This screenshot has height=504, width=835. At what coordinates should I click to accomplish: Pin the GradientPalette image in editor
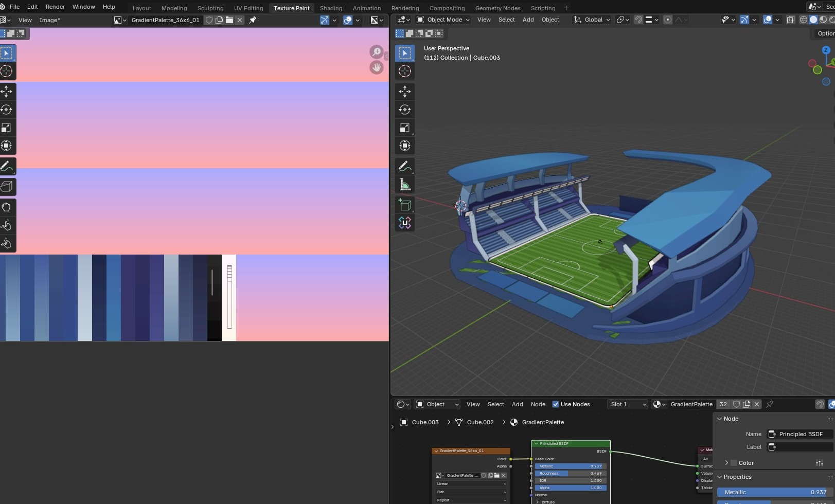pos(253,20)
